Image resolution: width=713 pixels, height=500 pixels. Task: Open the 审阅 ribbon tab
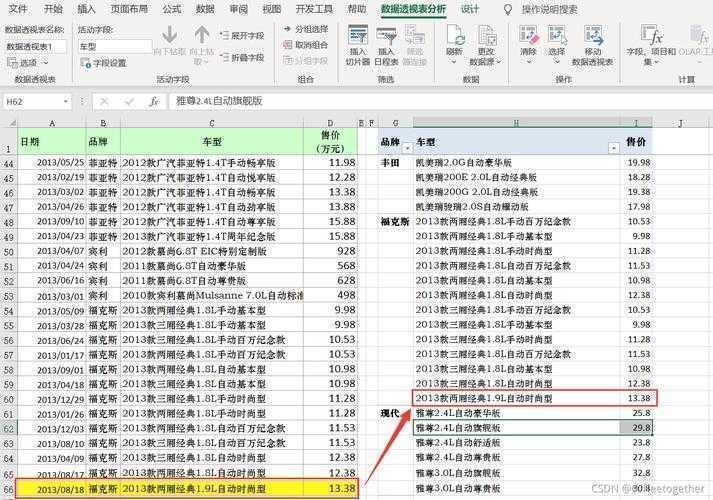click(x=238, y=9)
